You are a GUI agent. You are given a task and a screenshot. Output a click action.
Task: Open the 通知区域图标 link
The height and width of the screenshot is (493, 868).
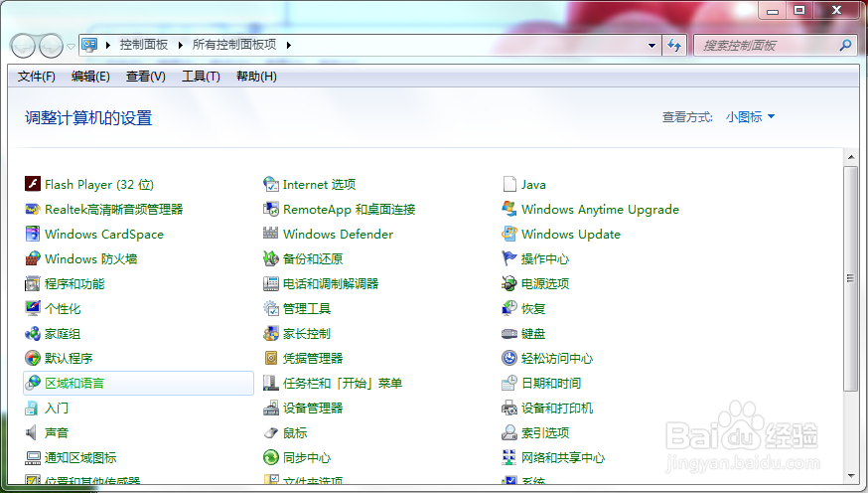[x=80, y=457]
